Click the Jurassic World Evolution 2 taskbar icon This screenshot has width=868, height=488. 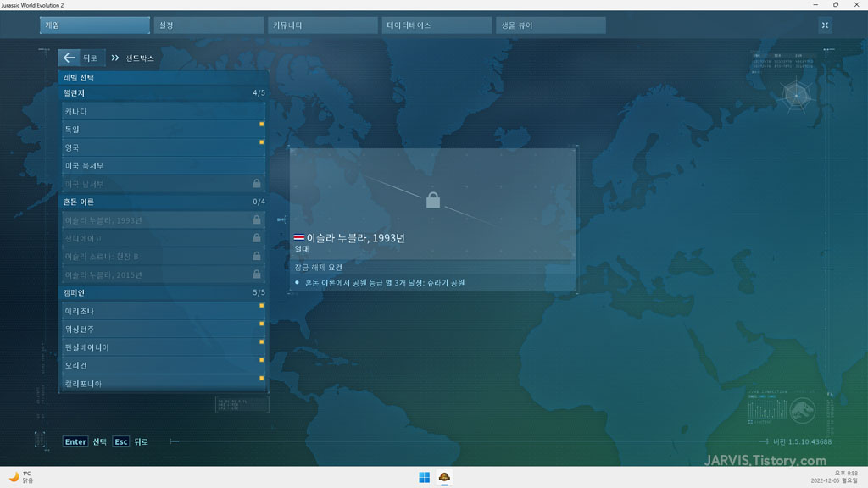tap(444, 477)
